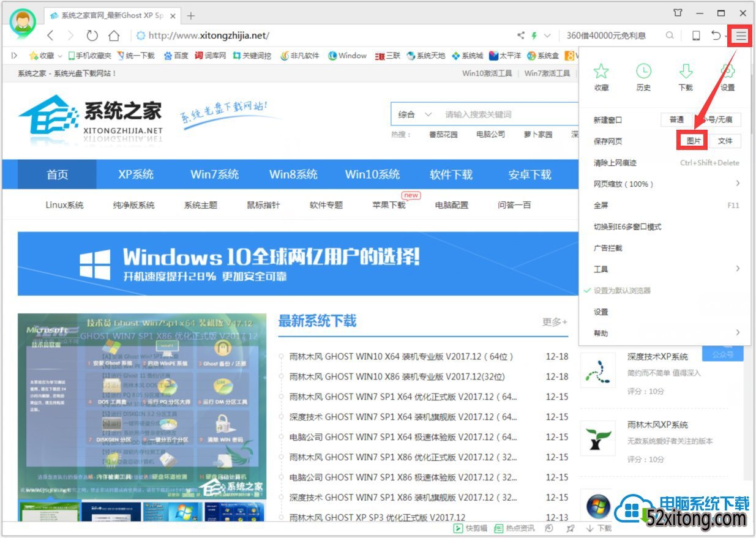756x538 pixels.
Task: Click the URL address bar field
Action: (324, 35)
